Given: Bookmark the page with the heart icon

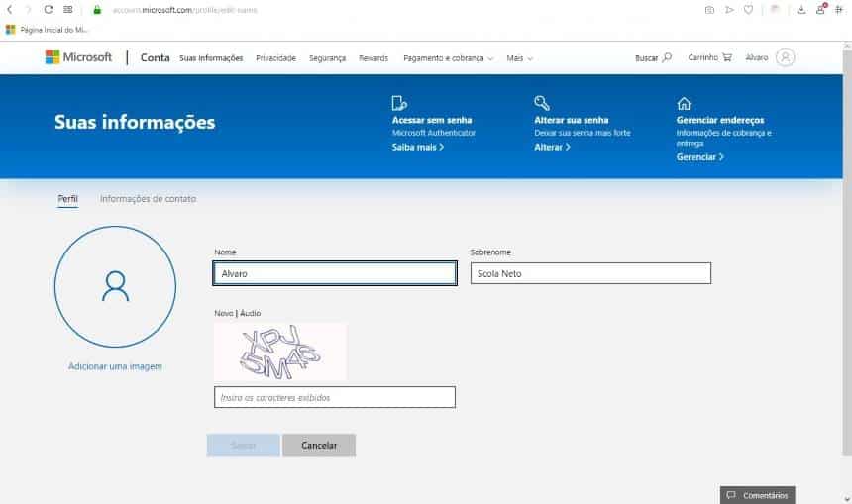Looking at the screenshot, I should tap(749, 10).
